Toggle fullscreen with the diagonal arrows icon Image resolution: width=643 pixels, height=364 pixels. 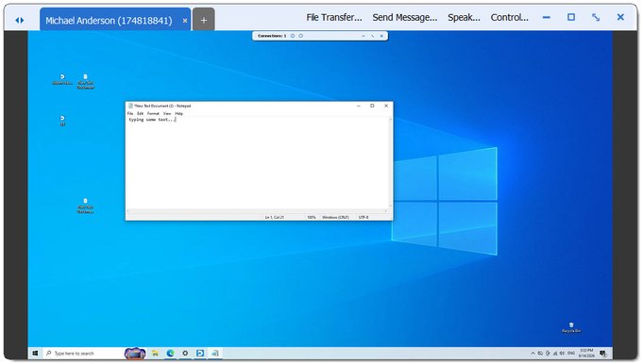pos(596,17)
